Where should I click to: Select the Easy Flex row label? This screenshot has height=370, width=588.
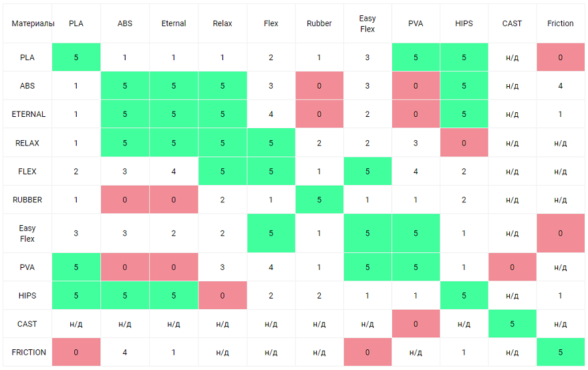coord(27,234)
